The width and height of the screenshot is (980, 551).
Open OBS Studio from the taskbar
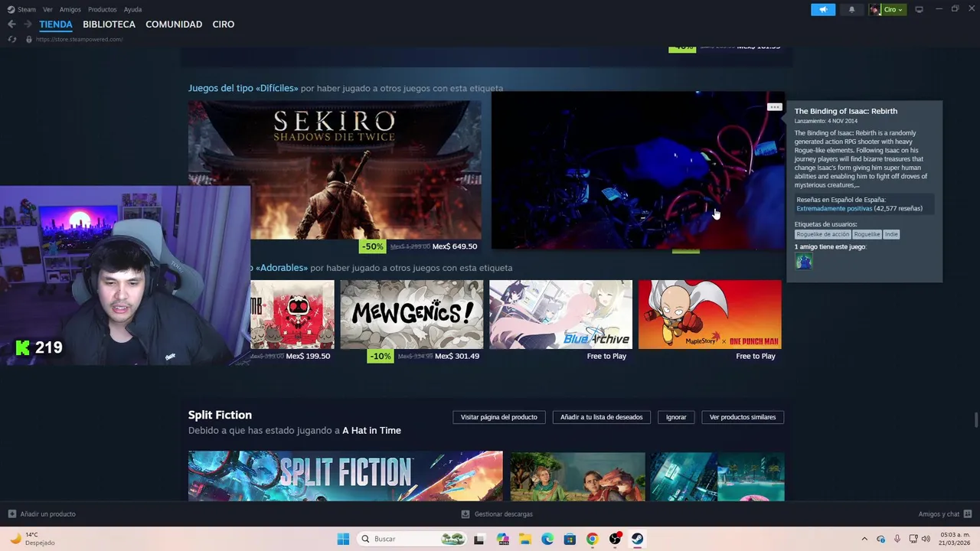point(615,539)
